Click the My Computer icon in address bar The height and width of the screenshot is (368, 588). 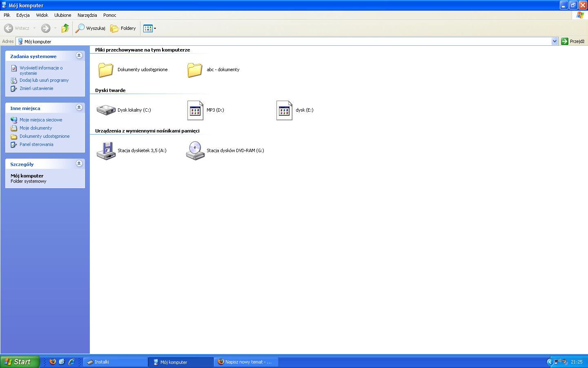pos(20,41)
